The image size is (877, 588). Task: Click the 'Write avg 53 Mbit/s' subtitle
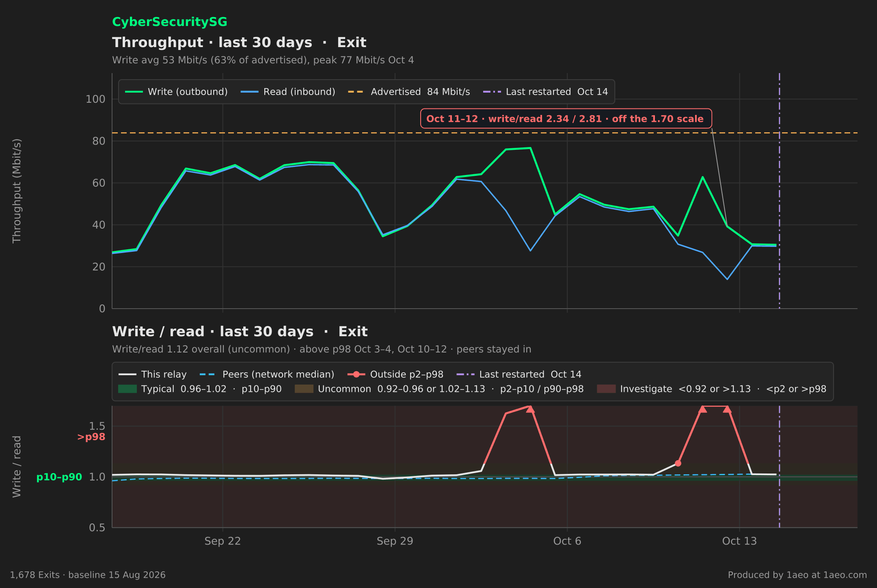263,60
